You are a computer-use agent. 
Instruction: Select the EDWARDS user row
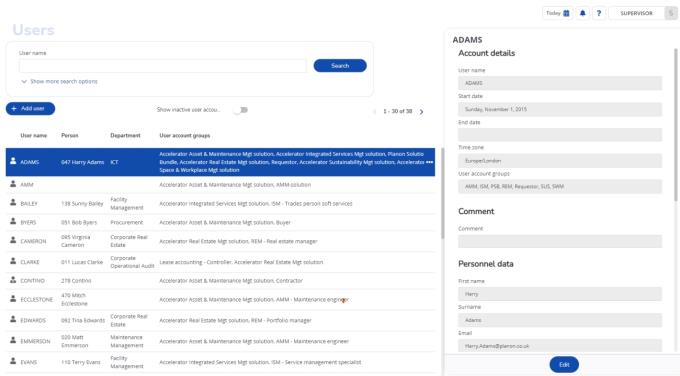tap(220, 320)
